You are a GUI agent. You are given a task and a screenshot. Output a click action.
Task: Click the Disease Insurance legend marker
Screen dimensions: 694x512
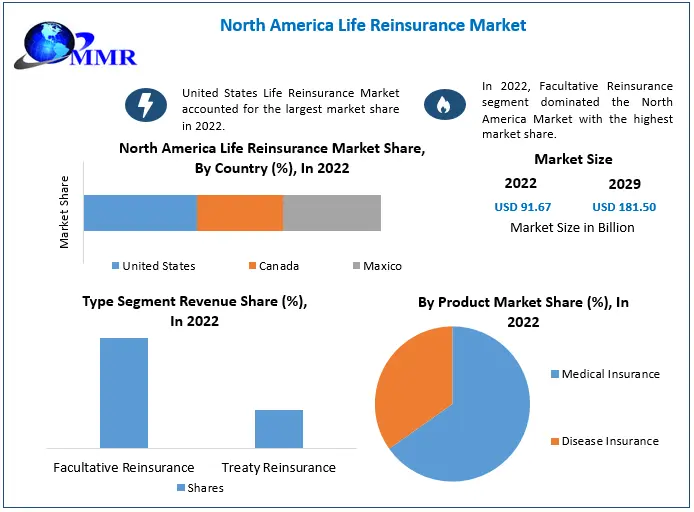(x=554, y=441)
